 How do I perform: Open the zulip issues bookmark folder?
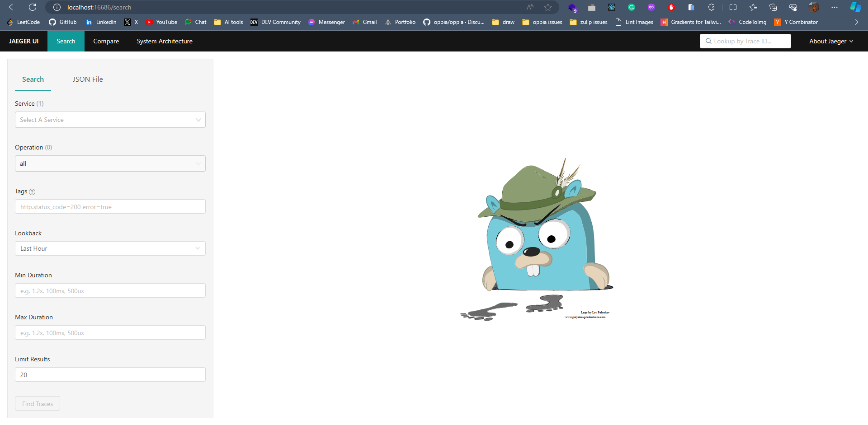(x=589, y=22)
